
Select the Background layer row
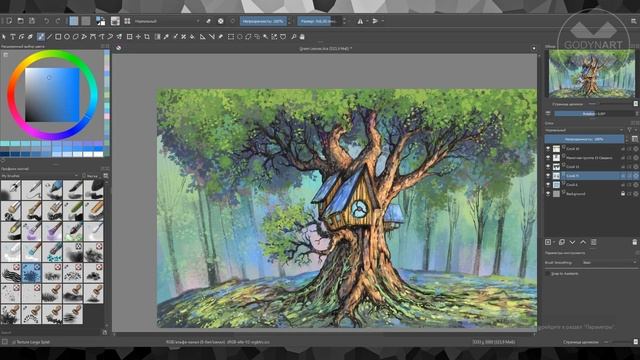(591, 194)
